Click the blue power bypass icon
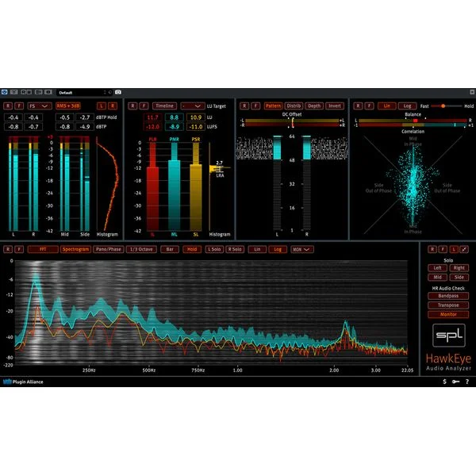 (4, 92)
